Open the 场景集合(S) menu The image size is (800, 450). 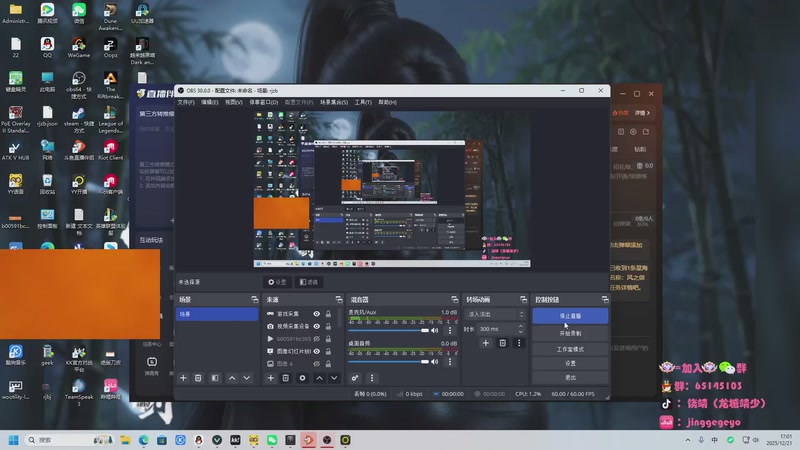point(334,103)
